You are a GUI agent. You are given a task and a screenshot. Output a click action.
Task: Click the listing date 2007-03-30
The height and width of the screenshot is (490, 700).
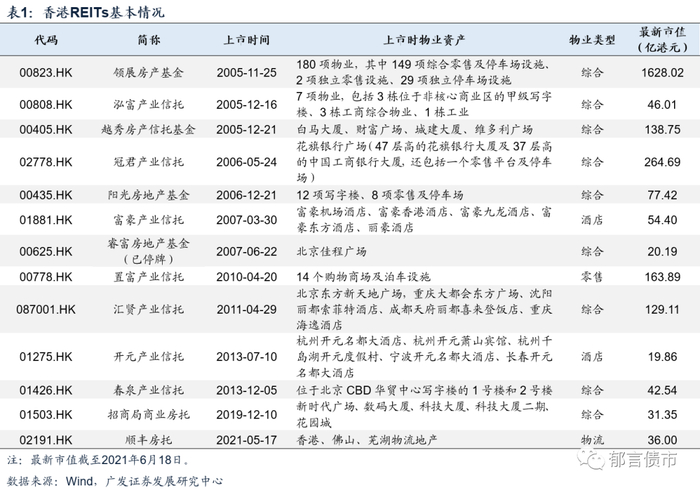[246, 220]
